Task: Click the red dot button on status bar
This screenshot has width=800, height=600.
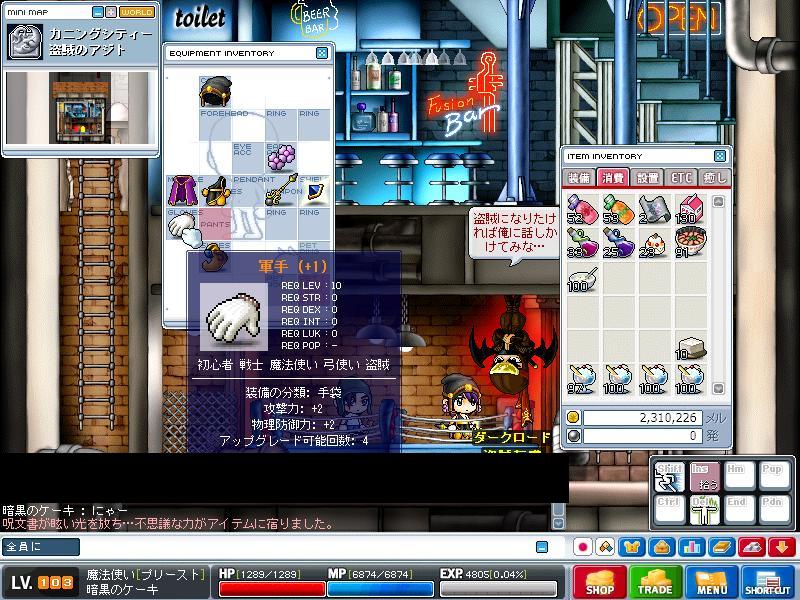Action: point(583,547)
